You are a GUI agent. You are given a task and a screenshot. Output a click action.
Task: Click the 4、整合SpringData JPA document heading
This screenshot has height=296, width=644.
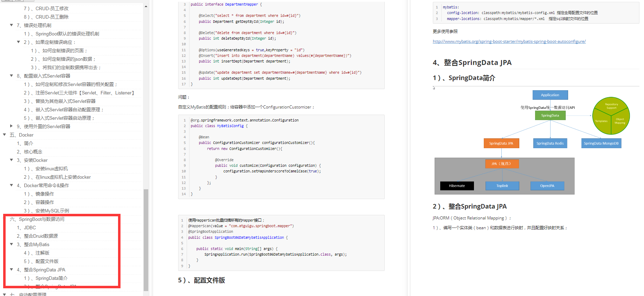click(472, 63)
